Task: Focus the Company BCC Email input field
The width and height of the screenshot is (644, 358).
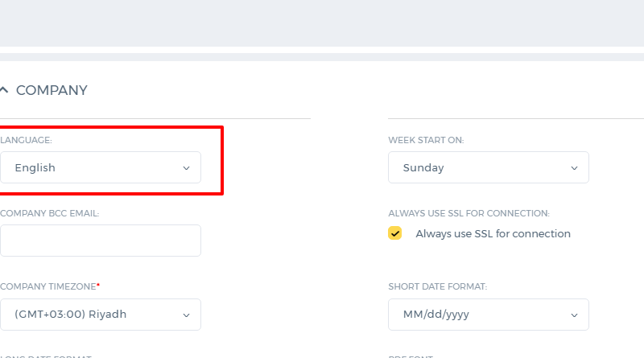Action: click(101, 241)
